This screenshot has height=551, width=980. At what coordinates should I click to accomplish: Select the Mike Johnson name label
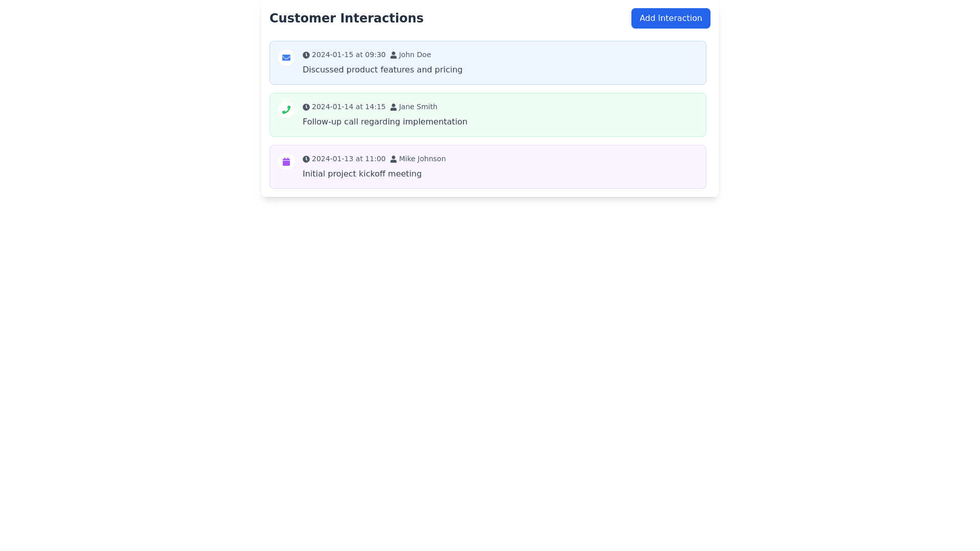point(422,159)
